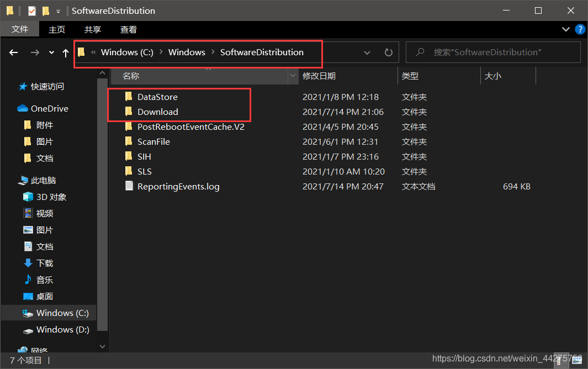This screenshot has height=369, width=588.
Task: Select Windows (C:) drive in navigation pane
Action: click(49, 313)
